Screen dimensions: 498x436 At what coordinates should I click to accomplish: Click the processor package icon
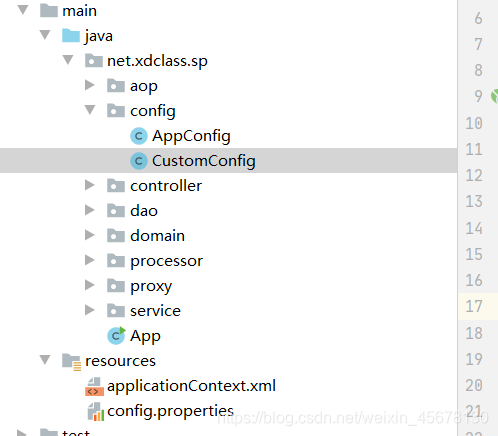(x=116, y=260)
